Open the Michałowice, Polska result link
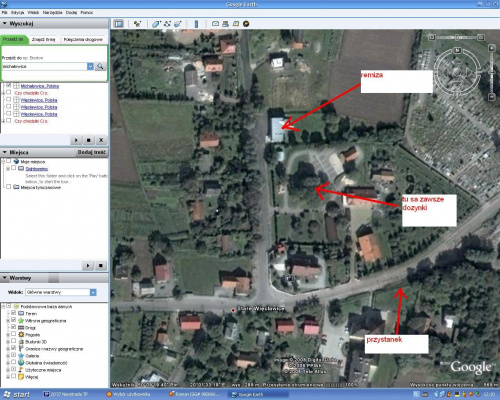The image size is (500, 400). pyautogui.click(x=40, y=86)
